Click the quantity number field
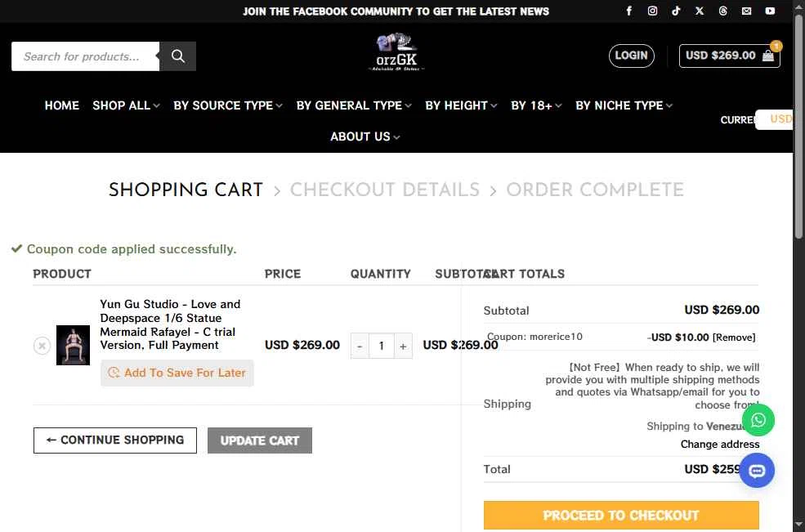This screenshot has height=532, width=805. (x=382, y=346)
